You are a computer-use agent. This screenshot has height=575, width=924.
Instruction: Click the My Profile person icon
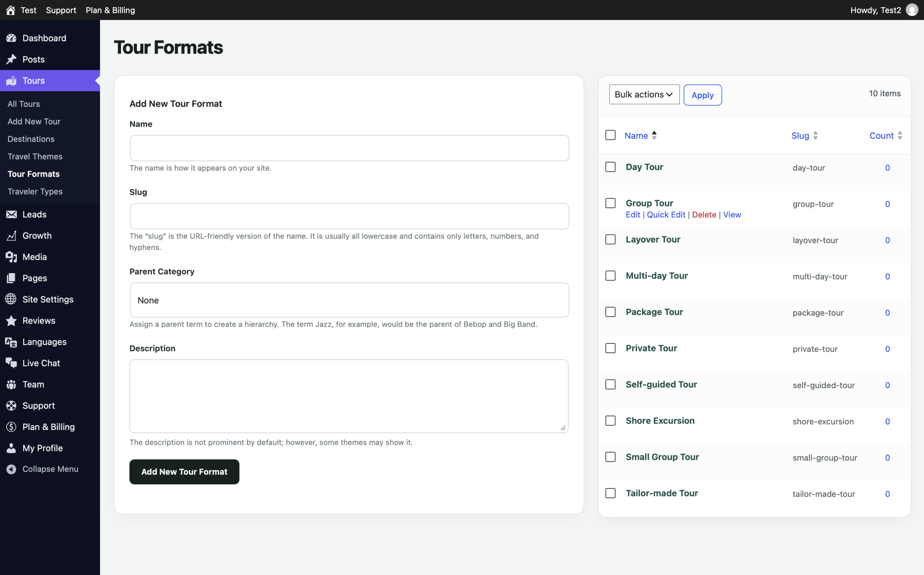pos(12,448)
